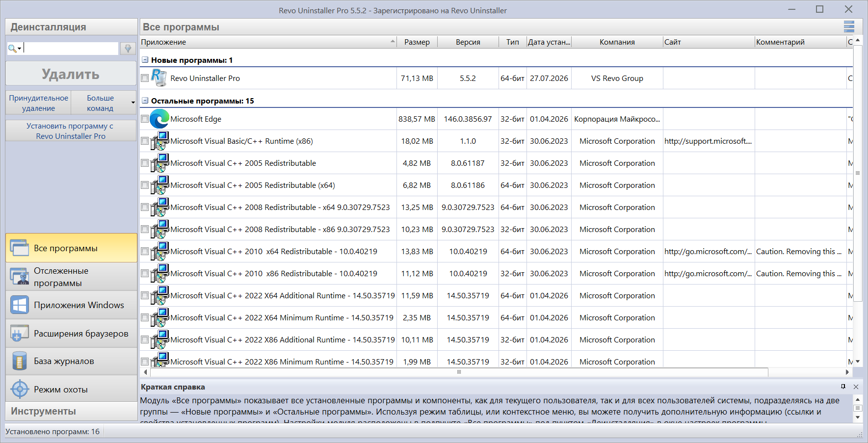
Task: Switch to Приложения Windows
Action: tap(71, 305)
